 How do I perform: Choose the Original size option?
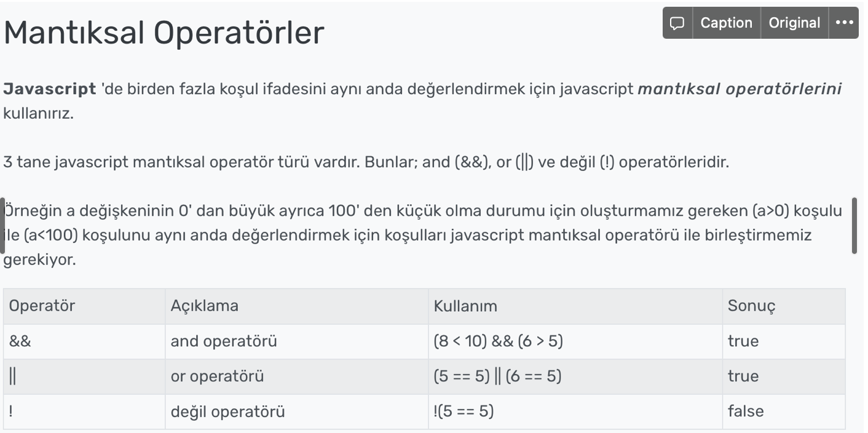coord(794,23)
